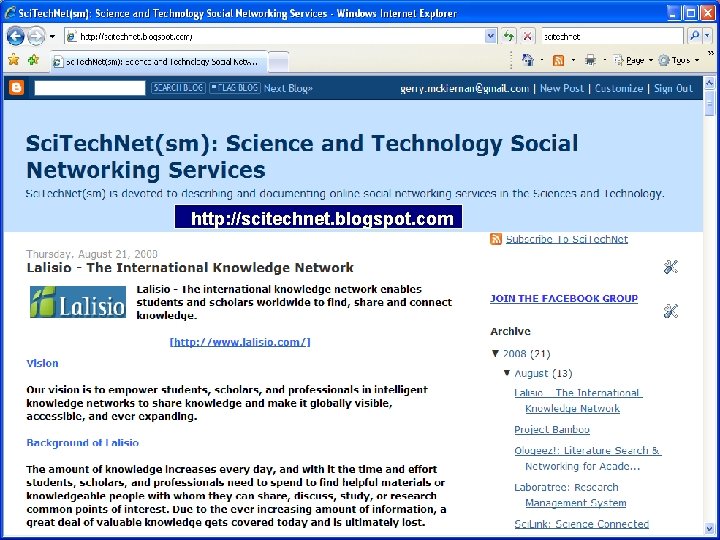
Task: Click the Internet Explorer title bar icon
Action: click(x=10, y=12)
